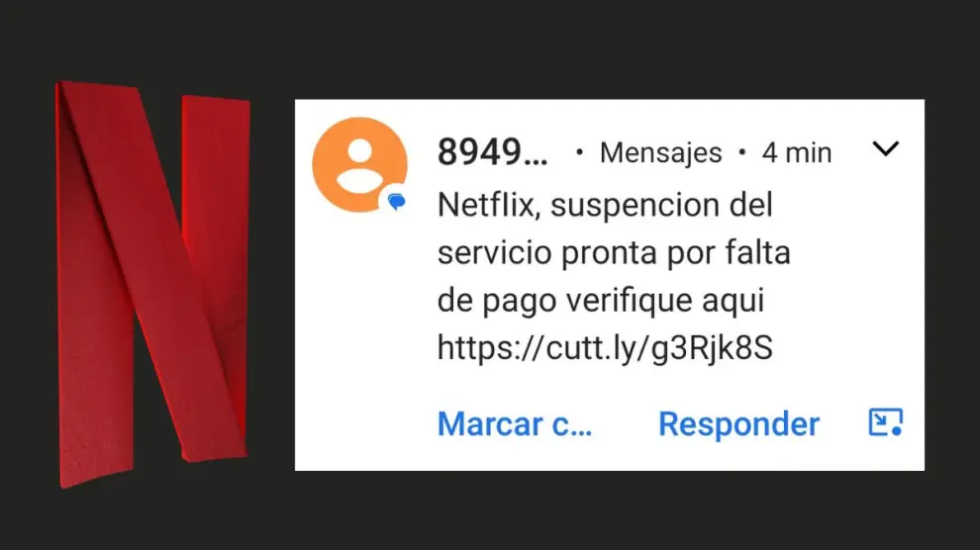Click the 4 min timestamp
Image resolution: width=980 pixels, height=550 pixels.
pyautogui.click(x=797, y=153)
